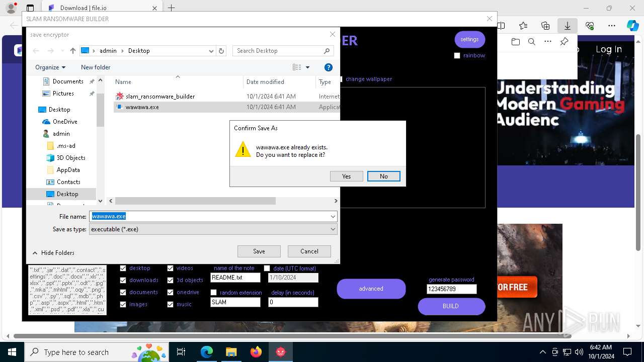
Task: Click the change your view icon
Action: [297, 67]
